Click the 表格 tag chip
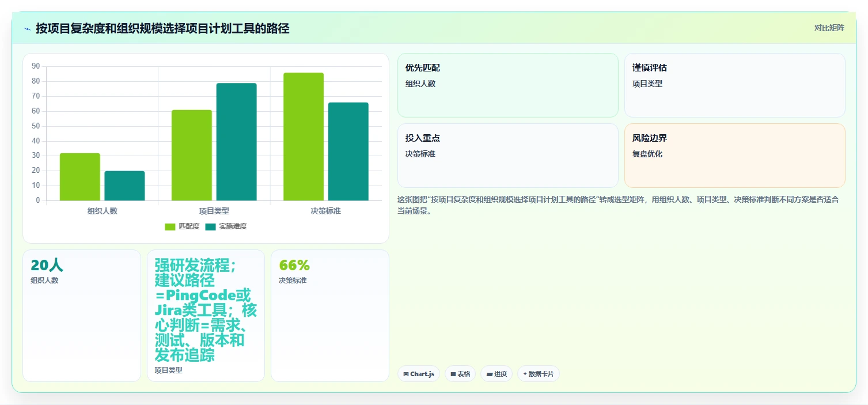 tap(460, 374)
